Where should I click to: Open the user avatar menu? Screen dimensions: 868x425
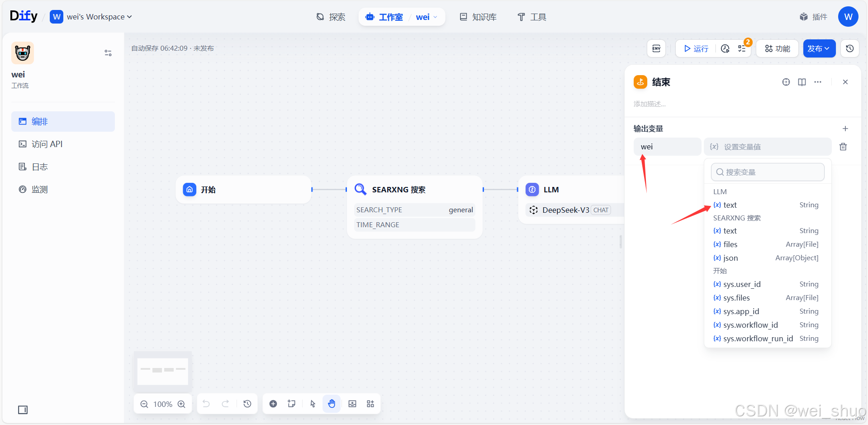tap(848, 17)
